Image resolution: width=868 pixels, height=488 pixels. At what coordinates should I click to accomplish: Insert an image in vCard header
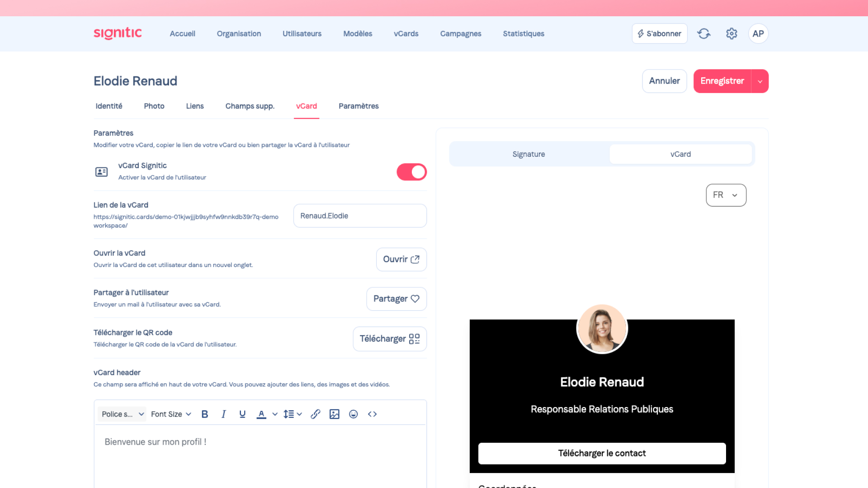click(x=335, y=414)
